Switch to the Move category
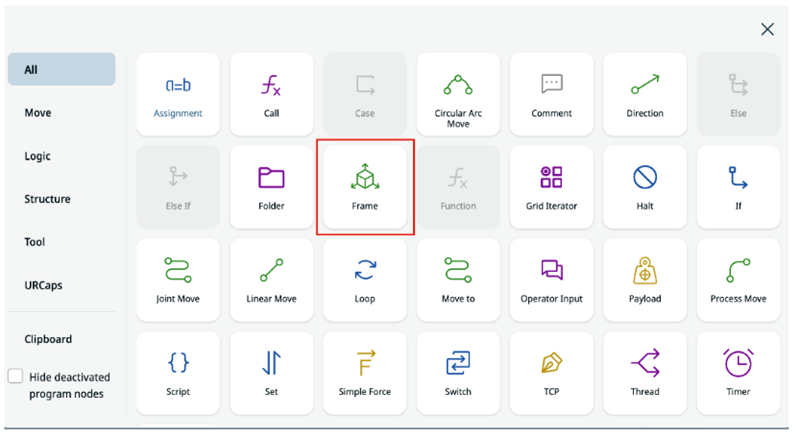This screenshot has height=439, width=800. pyautogui.click(x=38, y=113)
